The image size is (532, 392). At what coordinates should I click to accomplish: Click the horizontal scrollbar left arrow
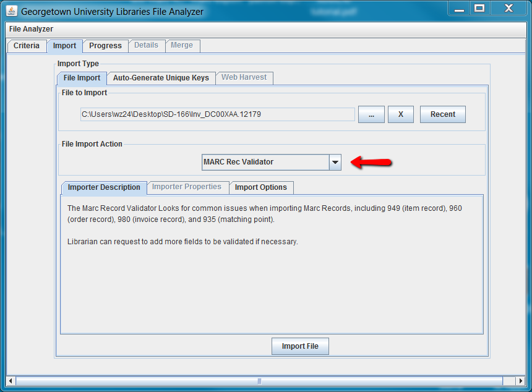11,381
